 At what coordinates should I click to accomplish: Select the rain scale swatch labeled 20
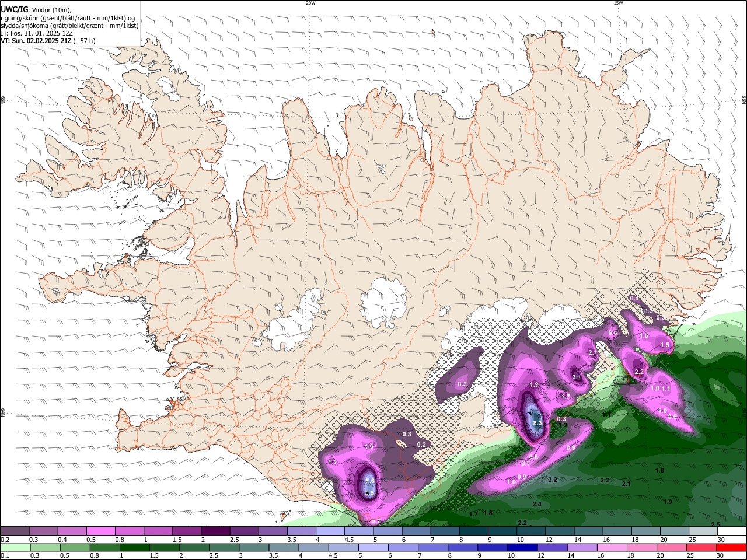pyautogui.click(x=672, y=548)
